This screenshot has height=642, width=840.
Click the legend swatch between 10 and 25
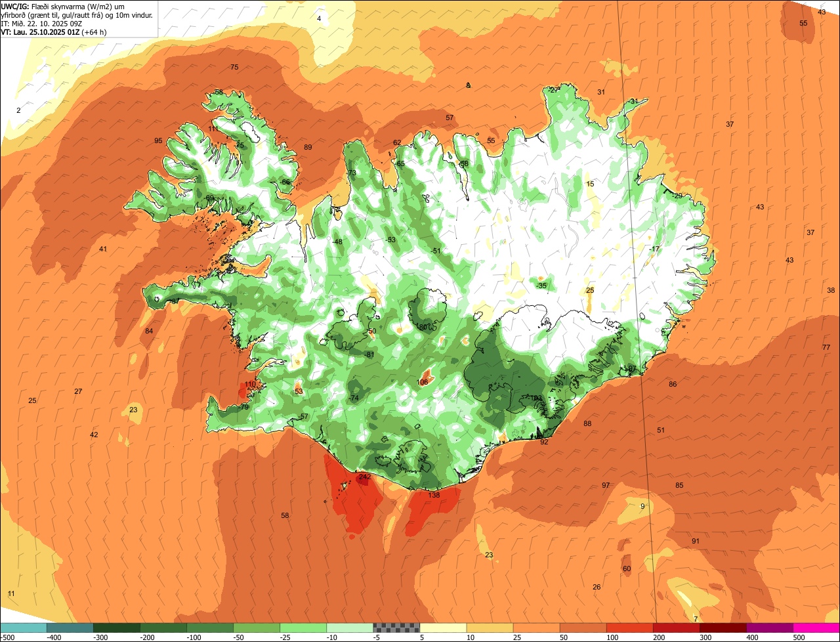click(490, 628)
